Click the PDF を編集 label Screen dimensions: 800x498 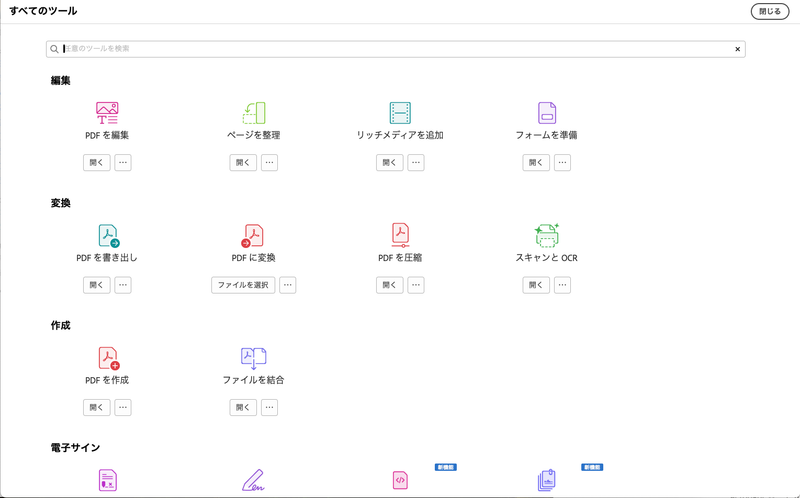[x=107, y=135]
